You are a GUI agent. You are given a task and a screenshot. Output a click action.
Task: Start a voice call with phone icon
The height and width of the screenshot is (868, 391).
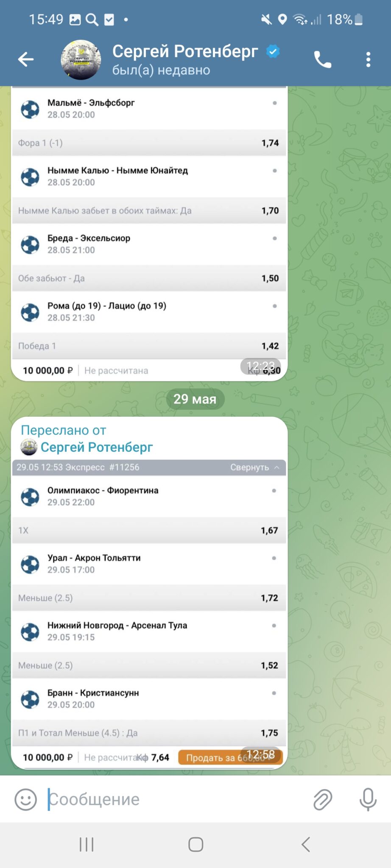tap(323, 59)
